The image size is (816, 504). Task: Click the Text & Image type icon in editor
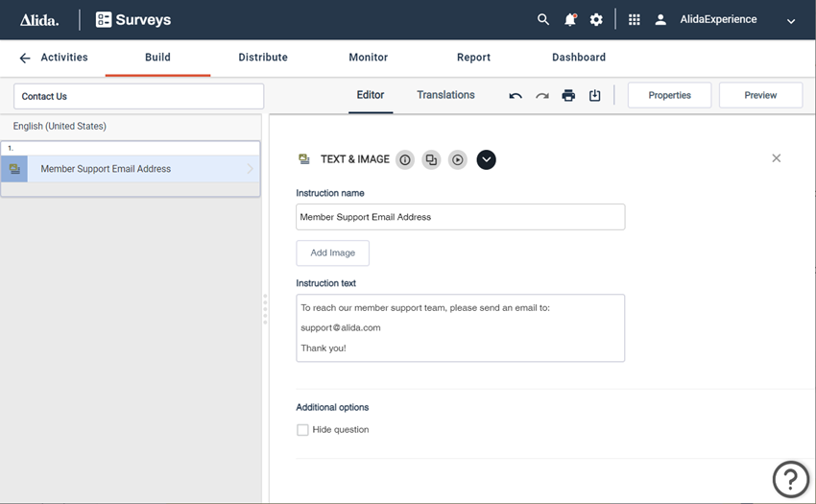[304, 159]
